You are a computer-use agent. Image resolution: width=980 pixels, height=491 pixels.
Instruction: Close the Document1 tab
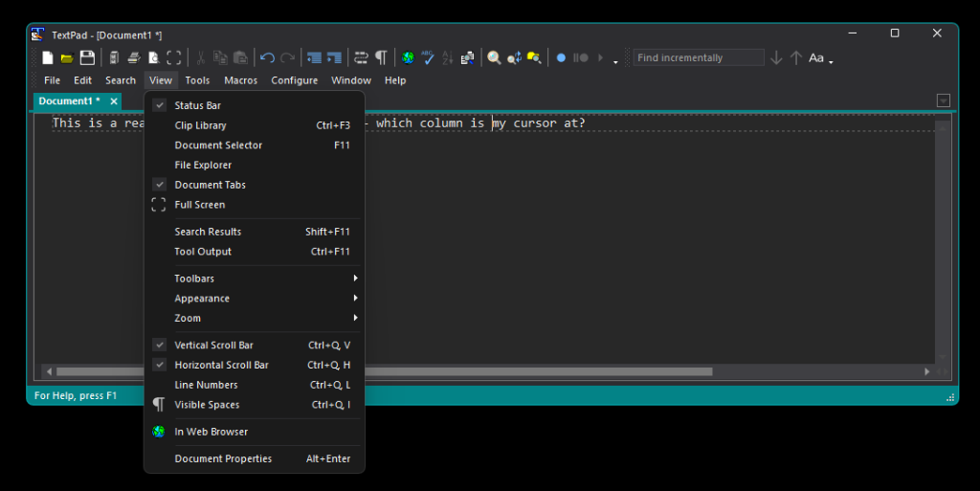114,101
